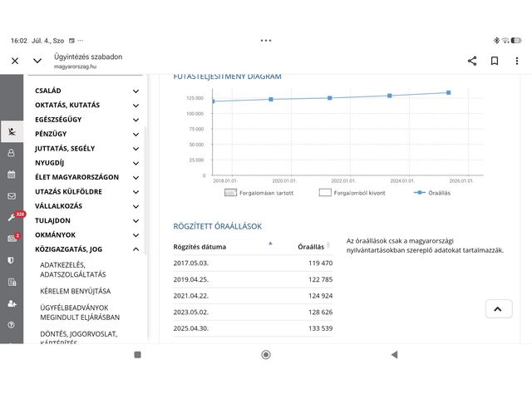Screen dimensions: 532x399
Task: Open ADATKEZELÉS, ADATSZOLGÁLTATÁS link
Action: pyautogui.click(x=73, y=269)
